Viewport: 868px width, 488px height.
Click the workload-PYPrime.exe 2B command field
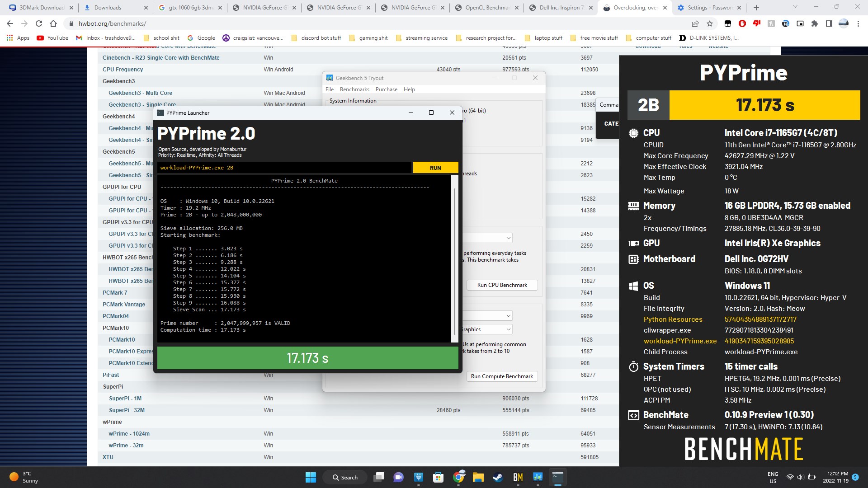click(x=285, y=168)
